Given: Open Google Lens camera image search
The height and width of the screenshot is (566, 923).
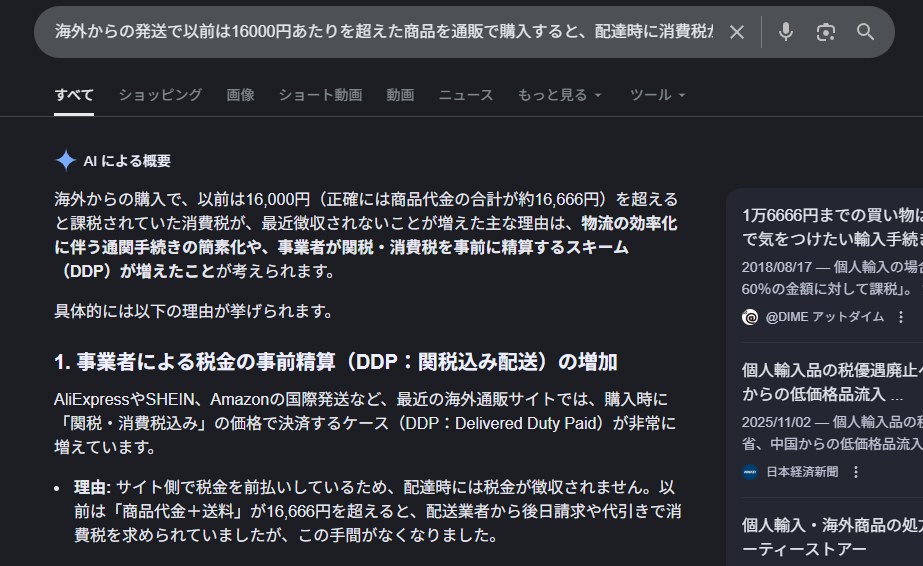Looking at the screenshot, I should [x=825, y=32].
